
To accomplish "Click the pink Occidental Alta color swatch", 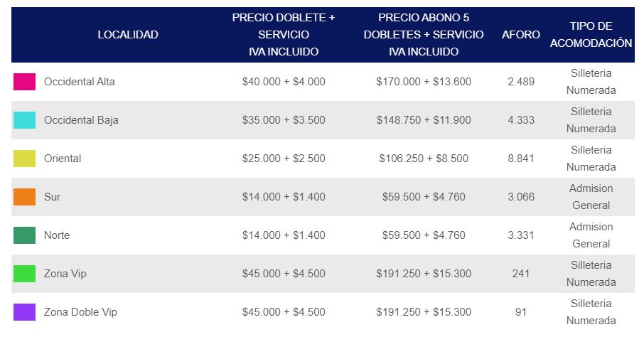I will [24, 82].
